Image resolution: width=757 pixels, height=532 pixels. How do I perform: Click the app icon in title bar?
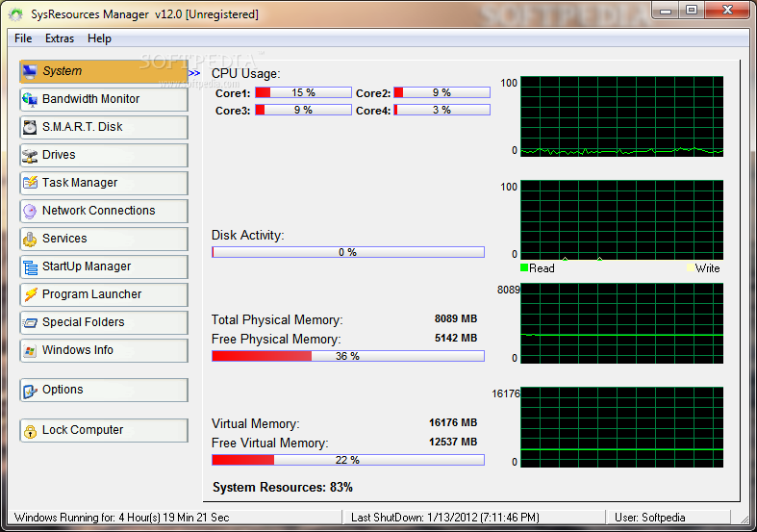pyautogui.click(x=15, y=14)
